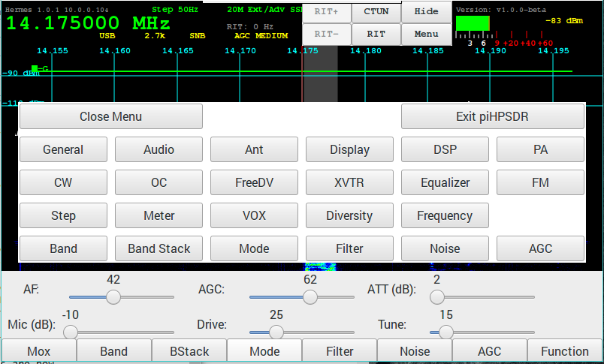Click the RIT- button

(326, 35)
